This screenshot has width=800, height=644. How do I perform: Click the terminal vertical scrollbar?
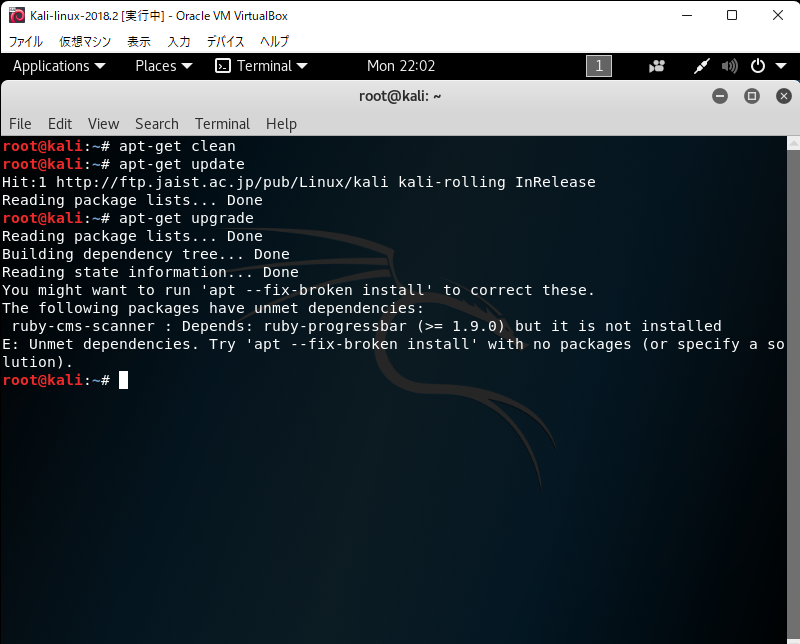click(x=793, y=393)
